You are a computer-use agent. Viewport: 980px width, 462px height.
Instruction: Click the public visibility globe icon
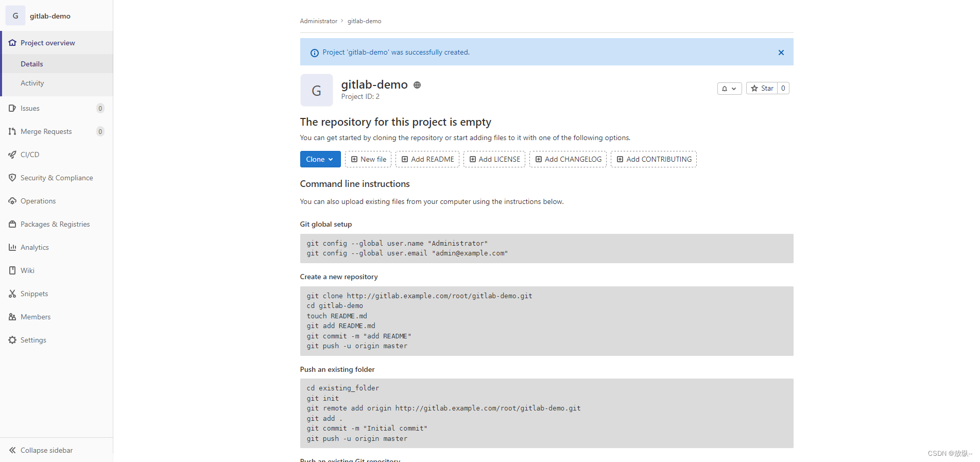417,85
